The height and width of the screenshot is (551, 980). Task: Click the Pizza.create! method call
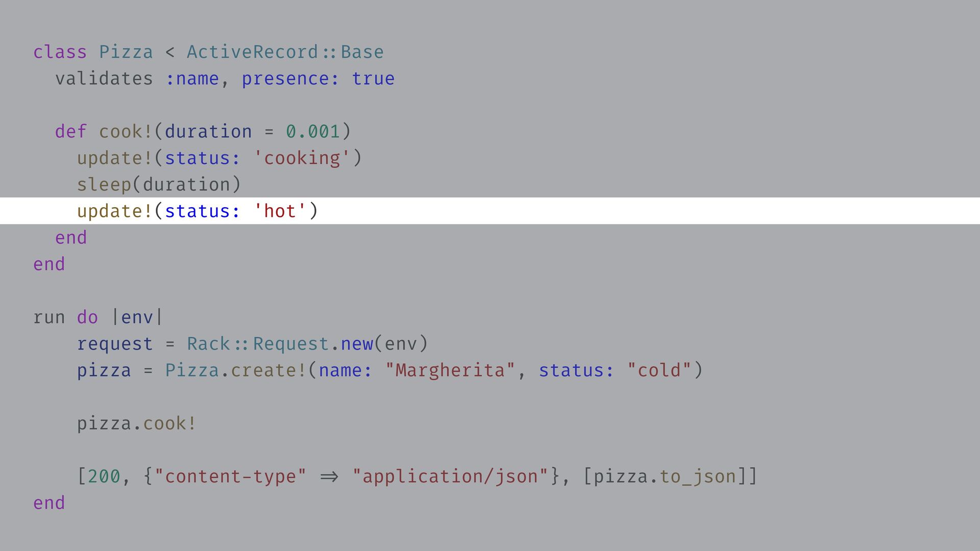pos(236,370)
